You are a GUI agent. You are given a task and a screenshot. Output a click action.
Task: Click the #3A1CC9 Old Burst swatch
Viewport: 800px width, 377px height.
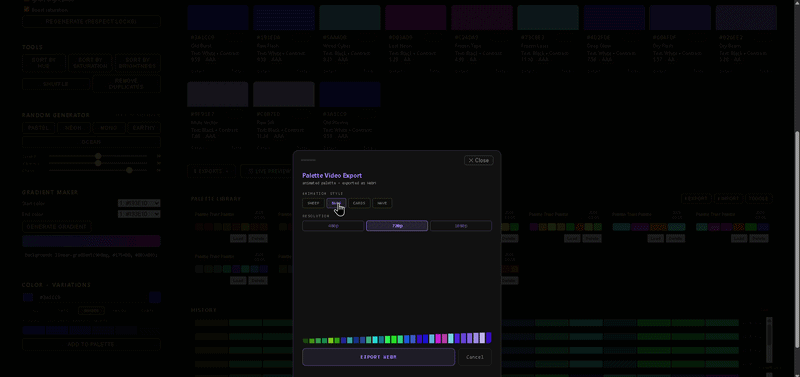click(x=217, y=18)
